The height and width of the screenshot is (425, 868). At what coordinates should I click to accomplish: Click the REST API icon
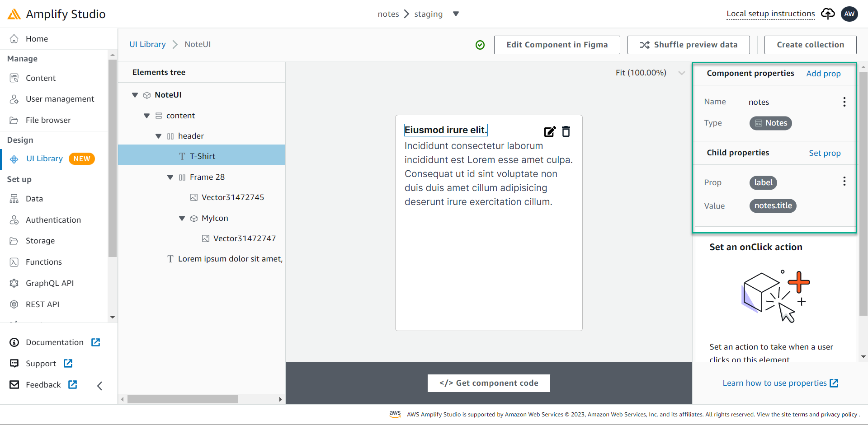tap(14, 304)
